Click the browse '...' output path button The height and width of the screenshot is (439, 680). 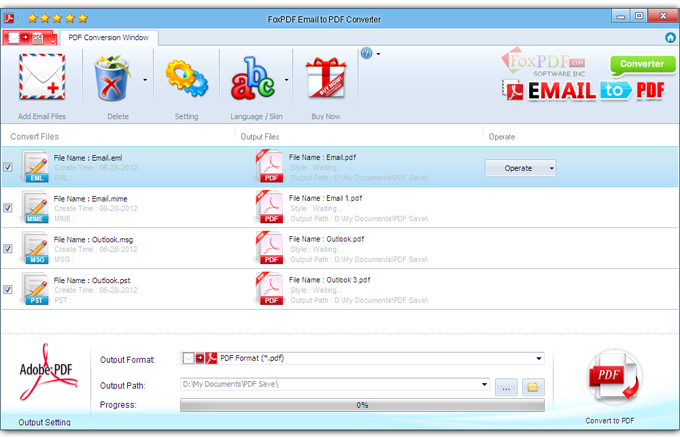(506, 387)
